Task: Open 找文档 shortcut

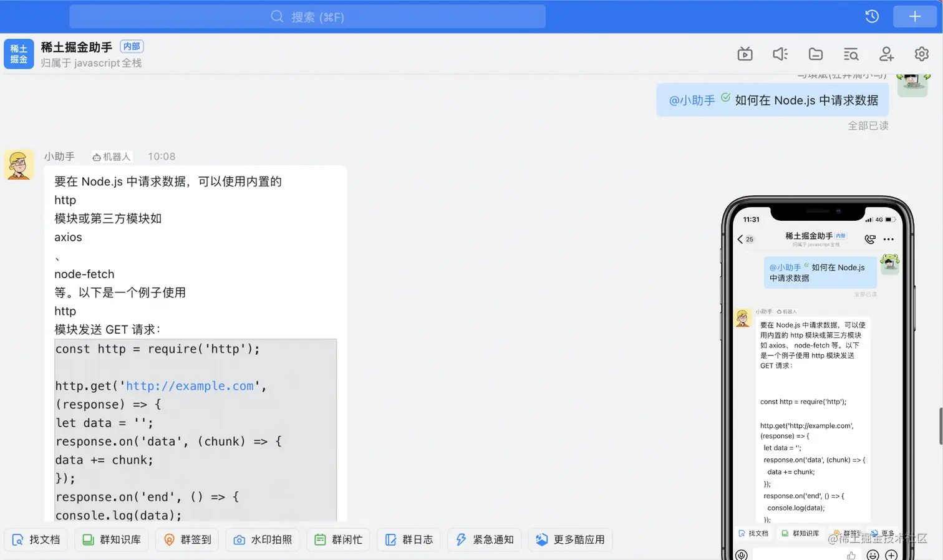Action: (x=36, y=539)
